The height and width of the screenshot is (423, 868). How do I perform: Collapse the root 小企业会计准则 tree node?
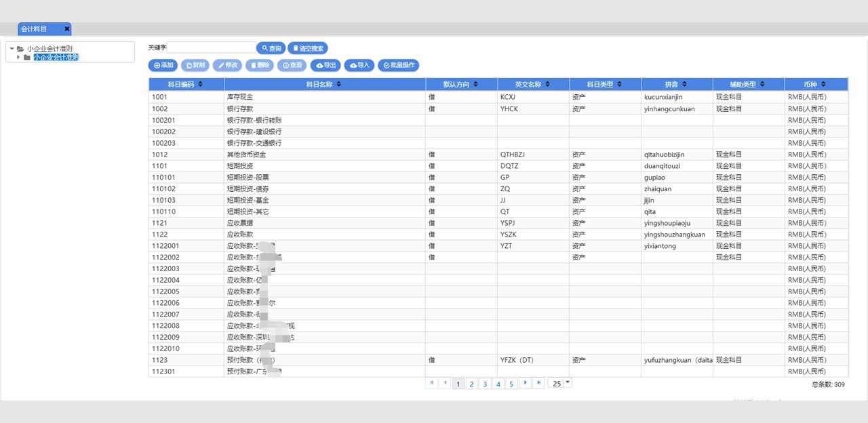point(12,49)
